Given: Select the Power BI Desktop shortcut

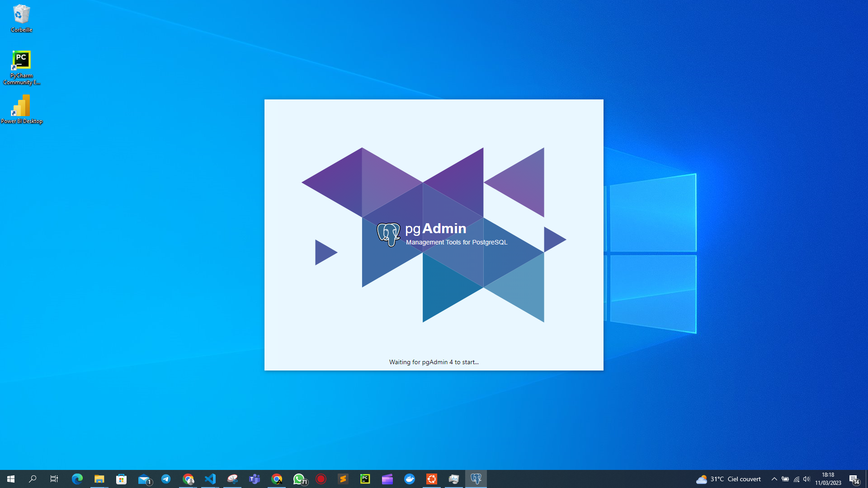Looking at the screenshot, I should pyautogui.click(x=21, y=109).
